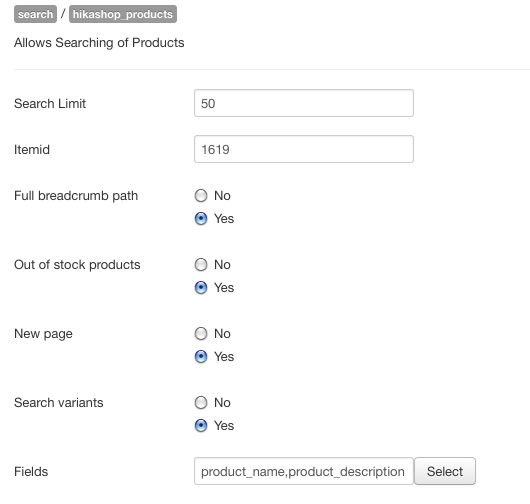Image resolution: width=530 pixels, height=504 pixels.
Task: Set Search variants to Yes
Action: (x=201, y=425)
